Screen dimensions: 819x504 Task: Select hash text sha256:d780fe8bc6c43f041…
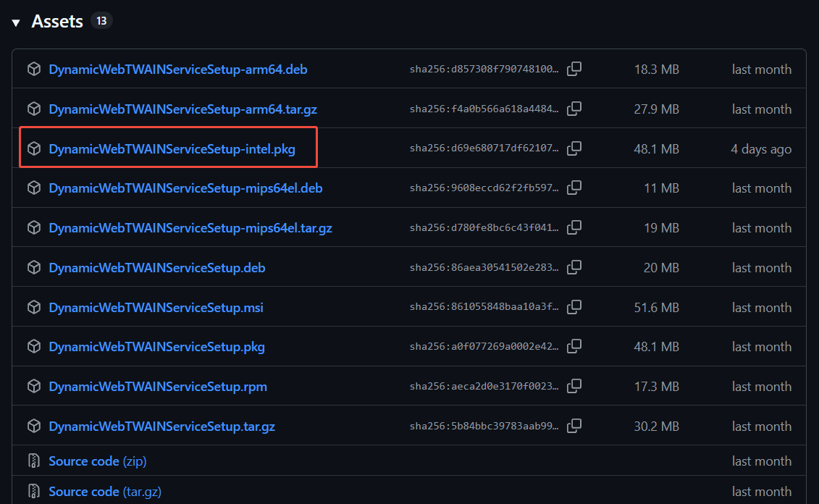pyautogui.click(x=484, y=227)
